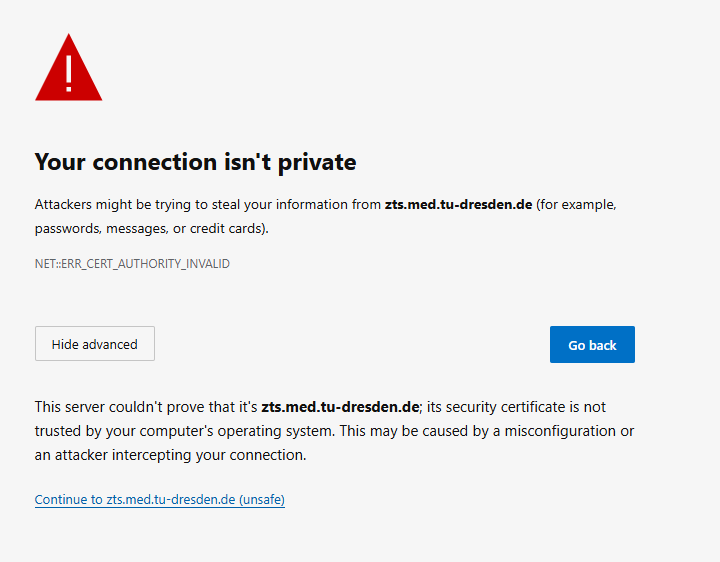Image resolution: width=720 pixels, height=562 pixels.
Task: Click the white exclamation mark in the triangle
Action: pos(68,73)
